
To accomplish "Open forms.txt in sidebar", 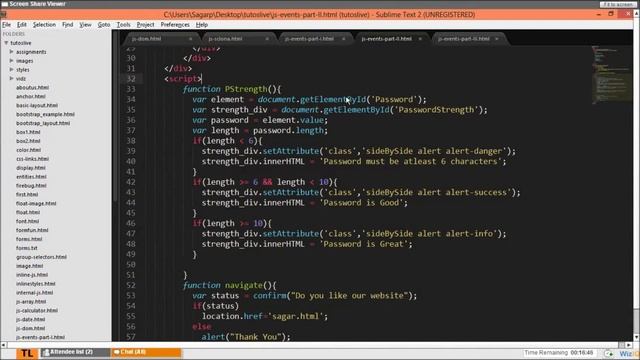I will [27, 248].
